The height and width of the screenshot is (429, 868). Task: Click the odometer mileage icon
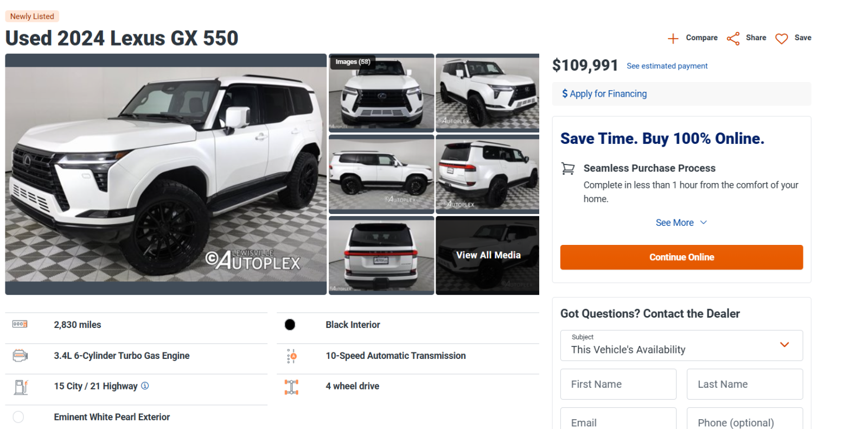[x=20, y=324]
